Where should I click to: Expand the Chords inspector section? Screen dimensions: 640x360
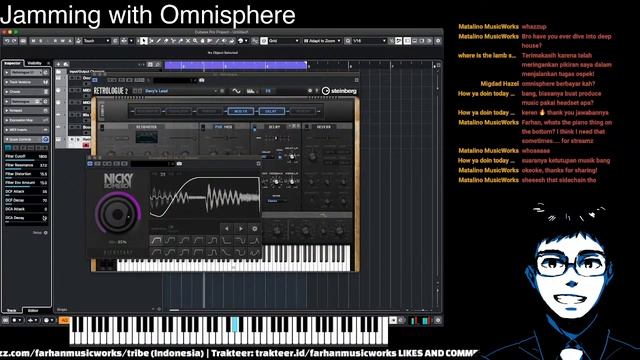pyautogui.click(x=26, y=92)
